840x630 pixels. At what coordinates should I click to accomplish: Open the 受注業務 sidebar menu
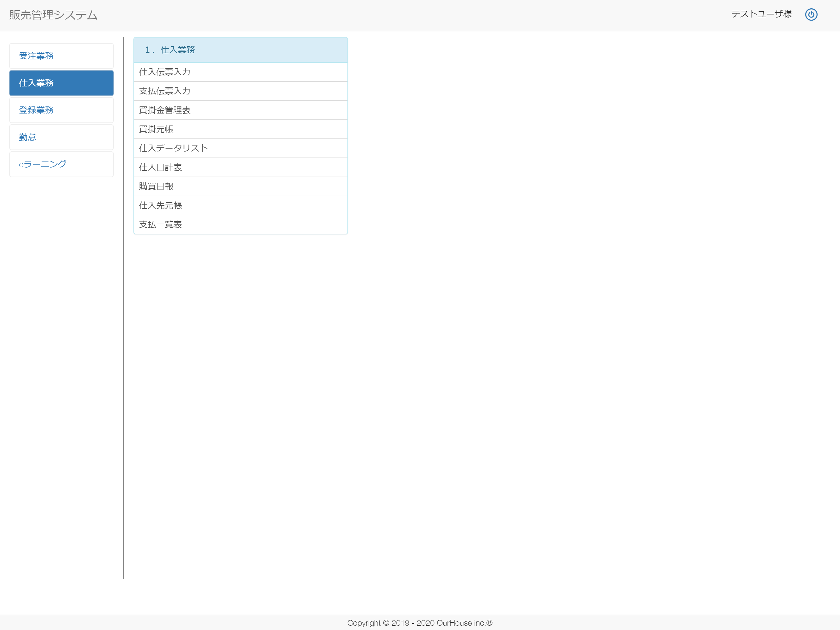click(61, 56)
